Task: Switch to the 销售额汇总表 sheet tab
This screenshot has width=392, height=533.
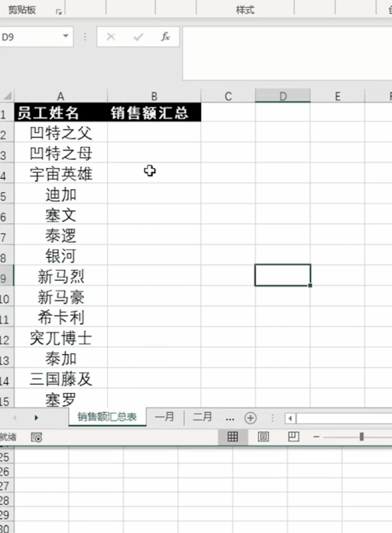Action: [x=107, y=417]
